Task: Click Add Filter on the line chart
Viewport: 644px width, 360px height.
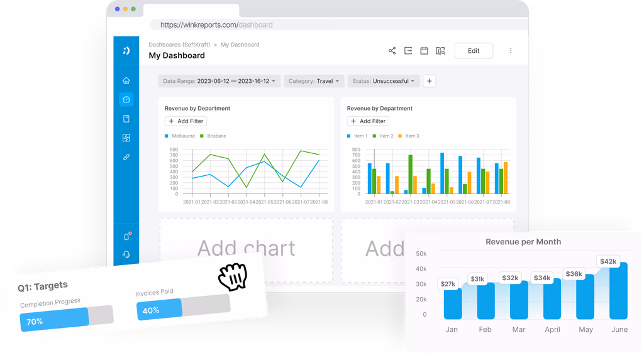Action: [x=186, y=121]
